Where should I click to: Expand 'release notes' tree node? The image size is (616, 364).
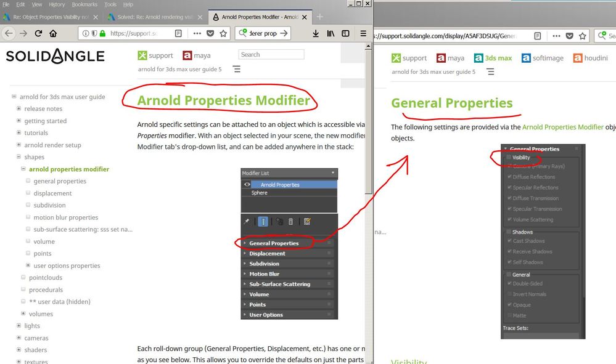[x=18, y=108]
